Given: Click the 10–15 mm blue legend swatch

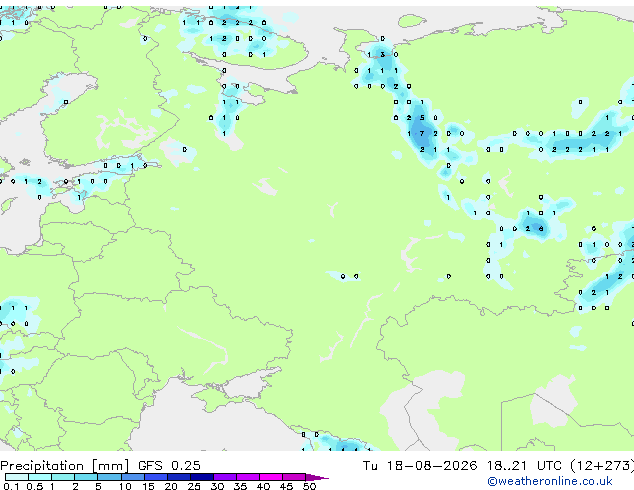Looking at the screenshot, I should (132, 477).
